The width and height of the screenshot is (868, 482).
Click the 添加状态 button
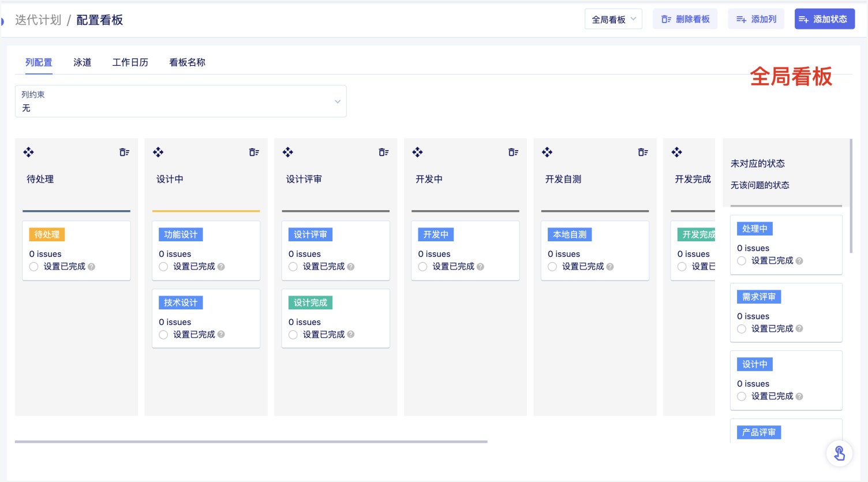pos(825,19)
